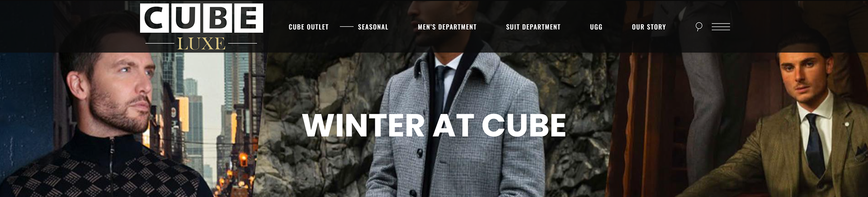Open the Suit Department page
The image size is (868, 197).
(533, 27)
